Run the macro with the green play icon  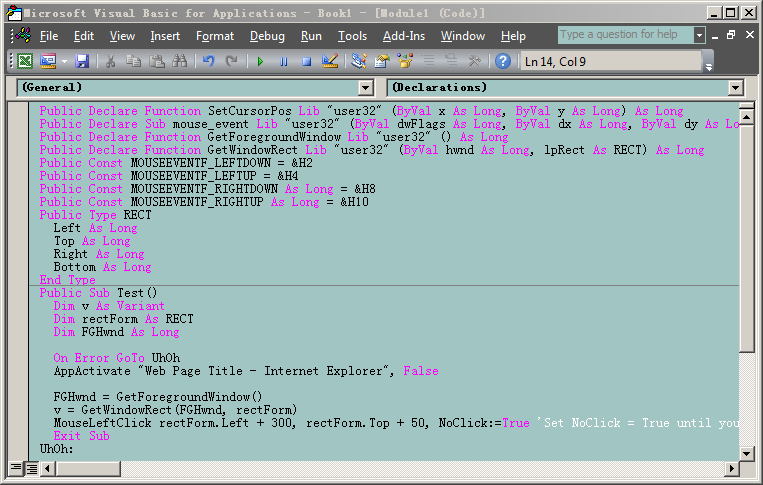click(260, 61)
